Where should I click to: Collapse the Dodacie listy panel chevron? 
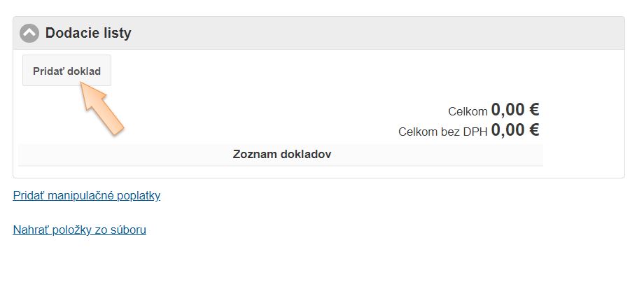click(29, 33)
